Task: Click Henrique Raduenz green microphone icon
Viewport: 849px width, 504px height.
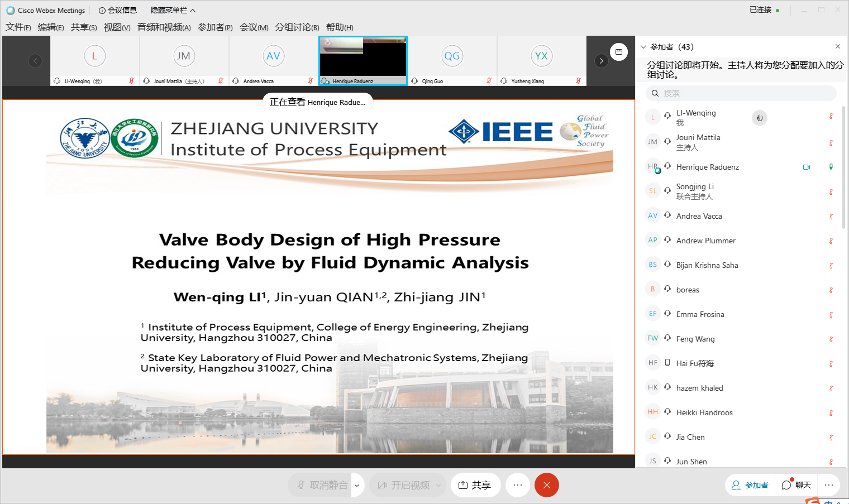Action: tap(831, 167)
